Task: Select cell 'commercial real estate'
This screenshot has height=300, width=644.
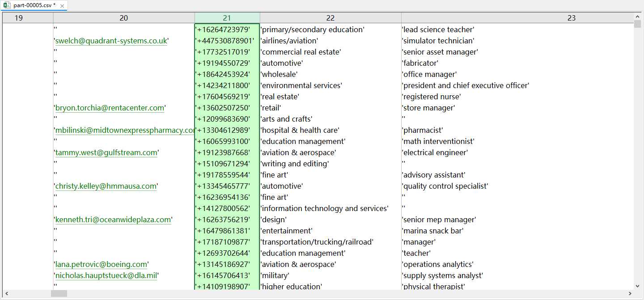Action: click(330, 52)
